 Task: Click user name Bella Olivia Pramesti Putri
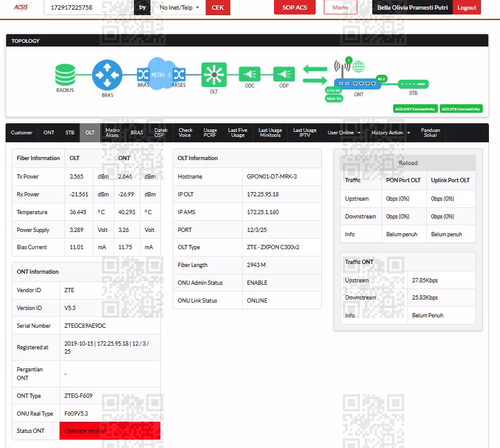pos(413,7)
